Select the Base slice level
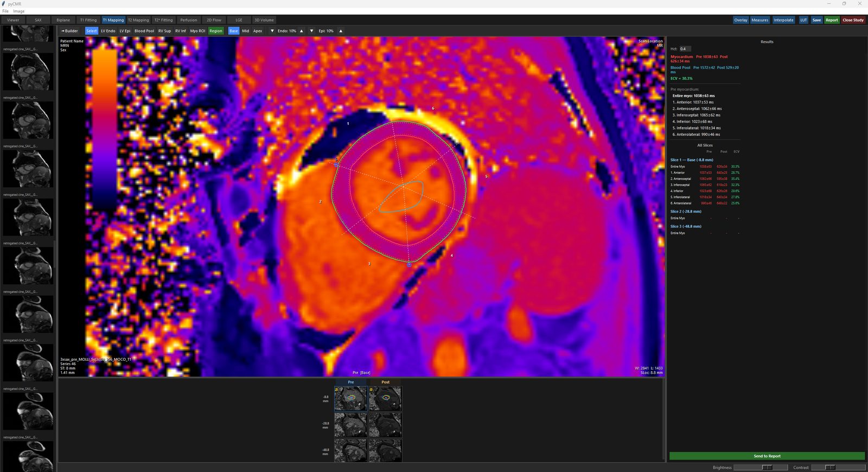The height and width of the screenshot is (472, 868). (234, 31)
